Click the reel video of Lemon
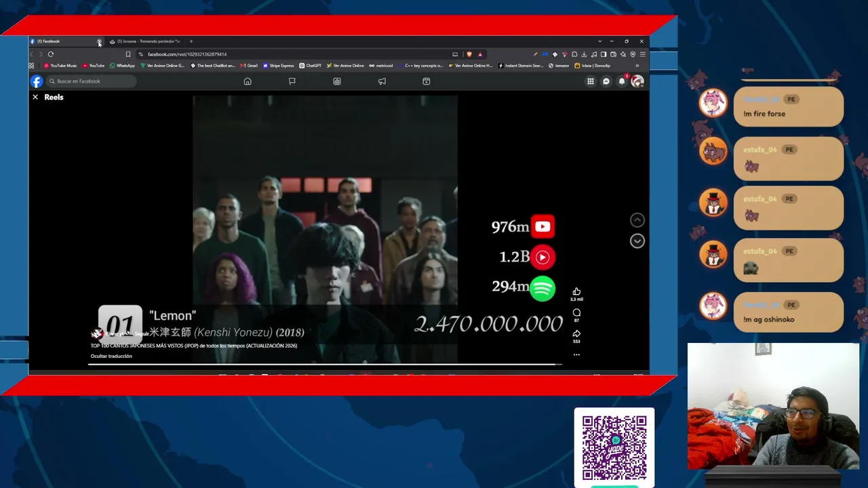The height and width of the screenshot is (488, 868). coord(325,229)
